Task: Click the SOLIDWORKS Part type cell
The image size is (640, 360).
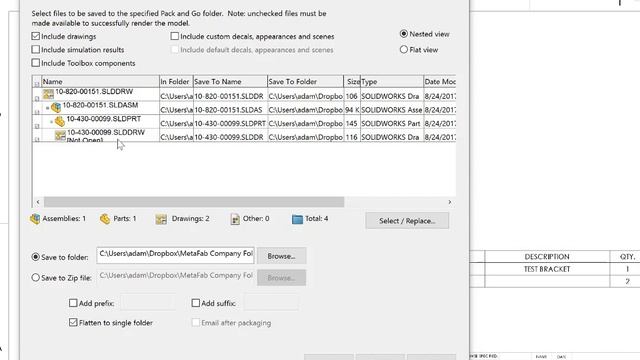Action: (391, 123)
